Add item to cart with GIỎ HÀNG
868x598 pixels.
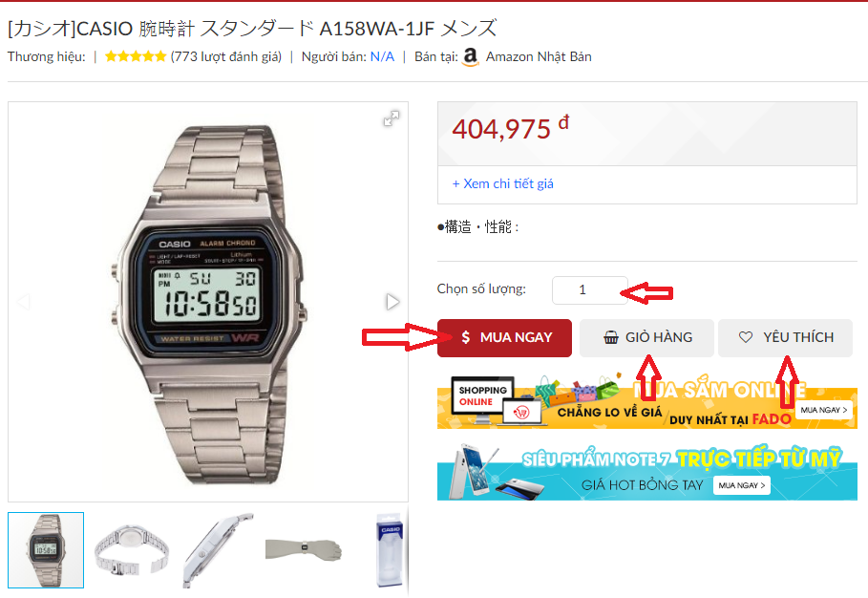pos(646,338)
